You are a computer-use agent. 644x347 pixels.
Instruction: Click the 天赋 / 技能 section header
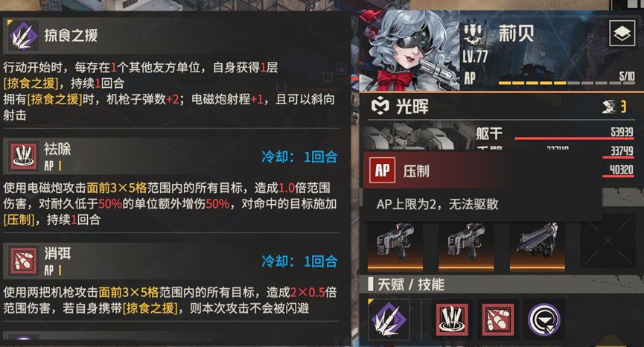pos(411,284)
